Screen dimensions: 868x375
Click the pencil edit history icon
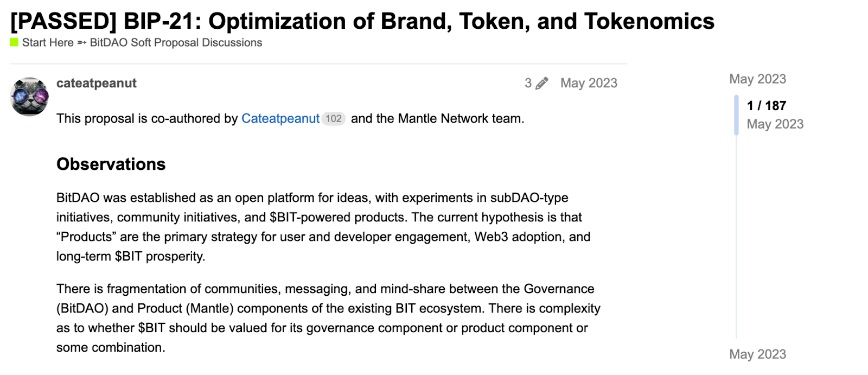[x=541, y=83]
